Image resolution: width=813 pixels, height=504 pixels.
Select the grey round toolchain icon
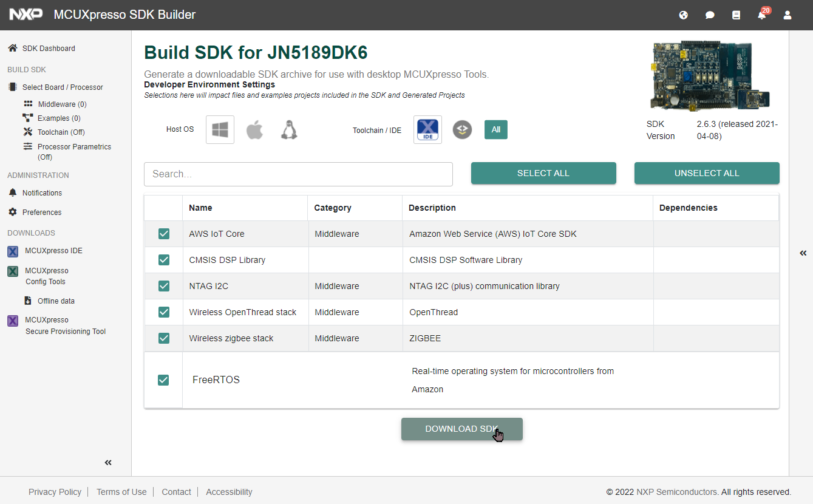(x=462, y=129)
